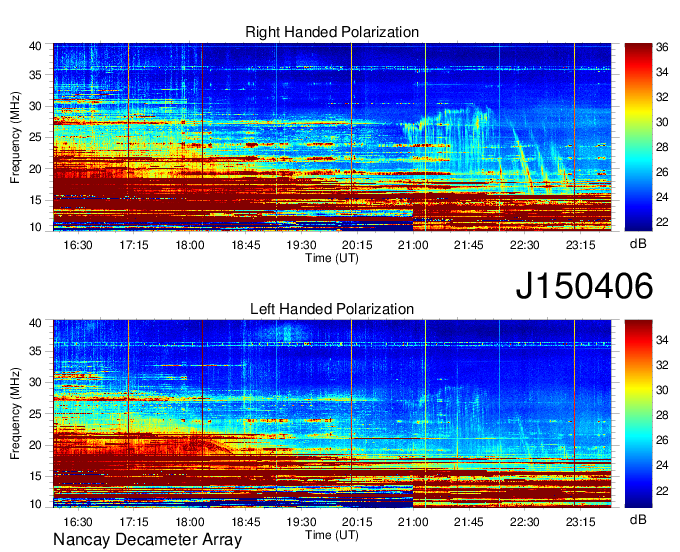Click the Frequency (MHz) axis label of lower plot

[x=15, y=414]
